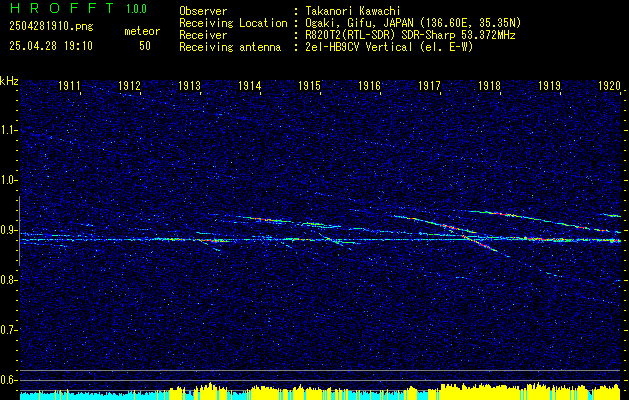Click the 1917 time axis label

430,85
